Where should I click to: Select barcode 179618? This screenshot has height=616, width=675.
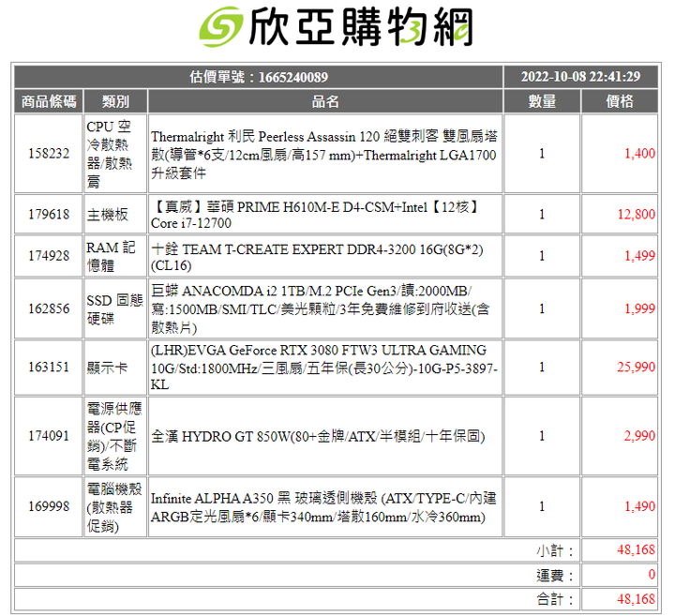click(49, 214)
